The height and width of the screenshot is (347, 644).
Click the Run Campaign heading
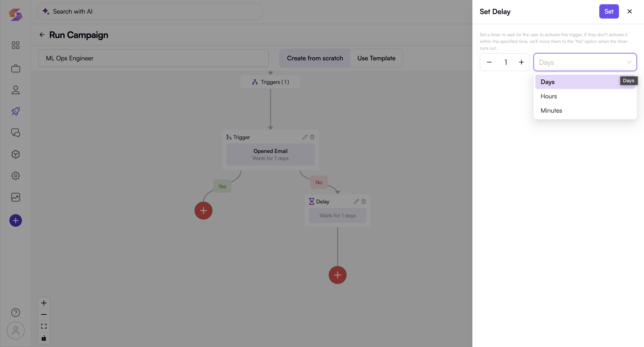tap(78, 35)
